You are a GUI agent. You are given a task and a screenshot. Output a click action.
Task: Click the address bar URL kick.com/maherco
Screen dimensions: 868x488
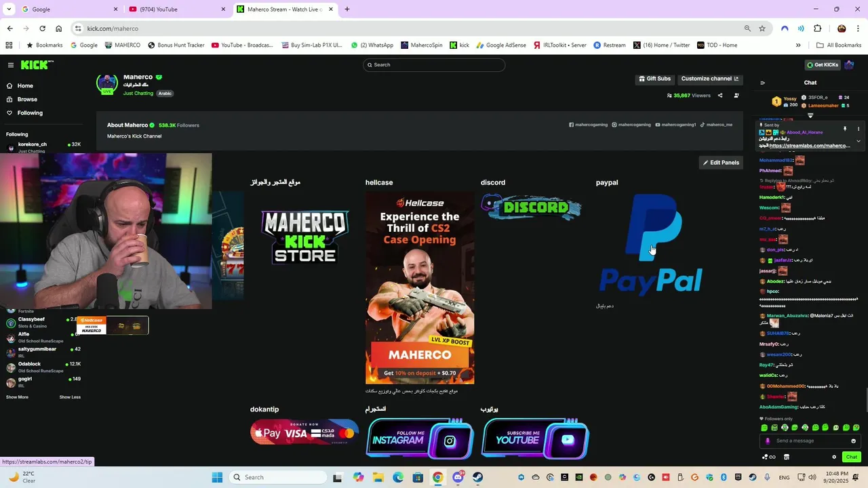tap(113, 28)
